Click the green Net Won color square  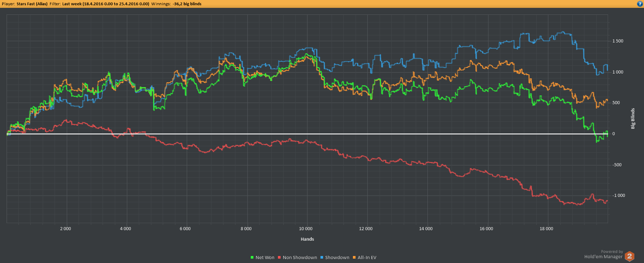point(253,257)
